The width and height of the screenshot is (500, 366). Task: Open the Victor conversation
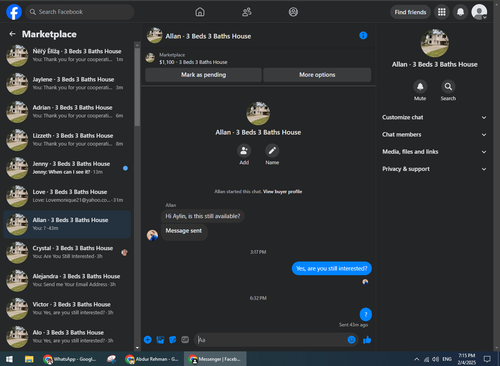[x=67, y=309]
